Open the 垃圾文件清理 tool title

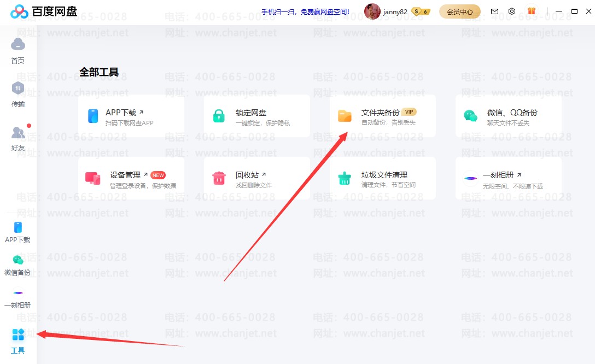point(384,175)
